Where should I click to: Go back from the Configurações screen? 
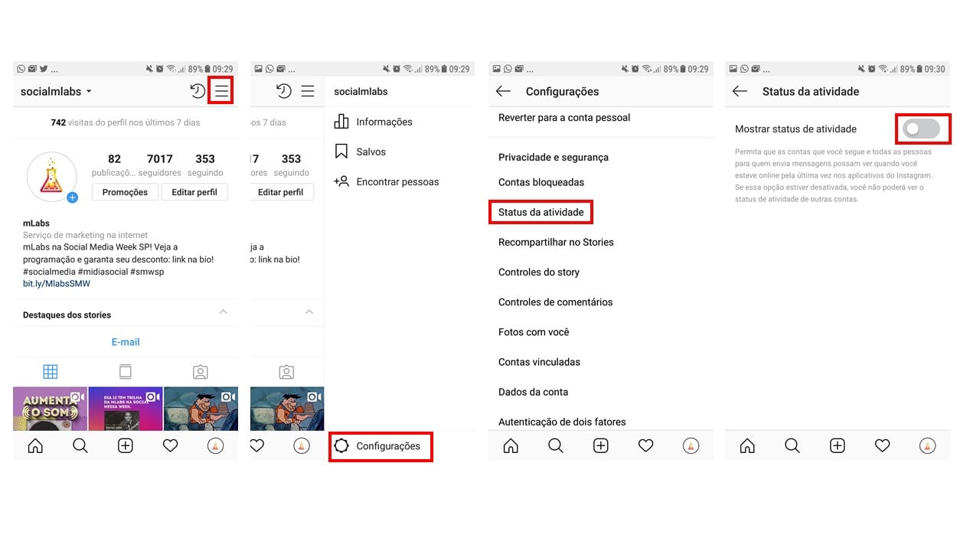point(503,91)
